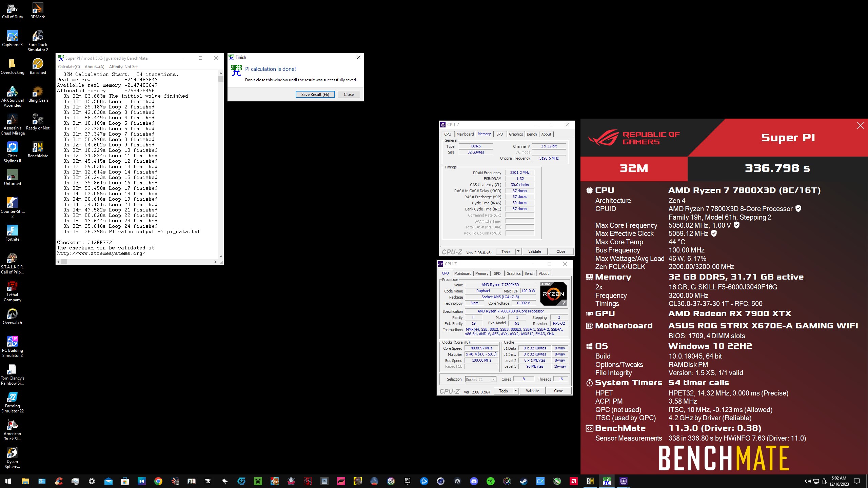Open Bench tab in upper CPU-Z window

pyautogui.click(x=532, y=134)
